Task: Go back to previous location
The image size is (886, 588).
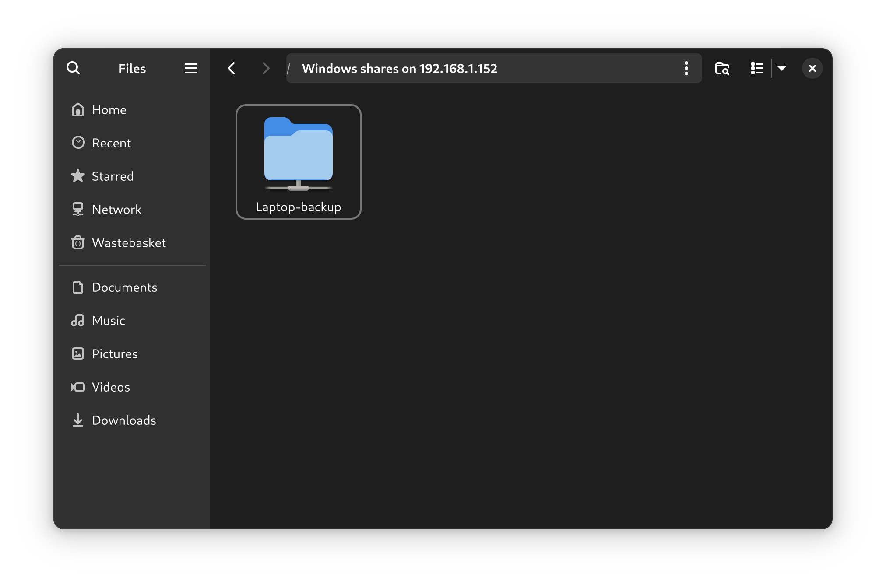Action: click(232, 68)
